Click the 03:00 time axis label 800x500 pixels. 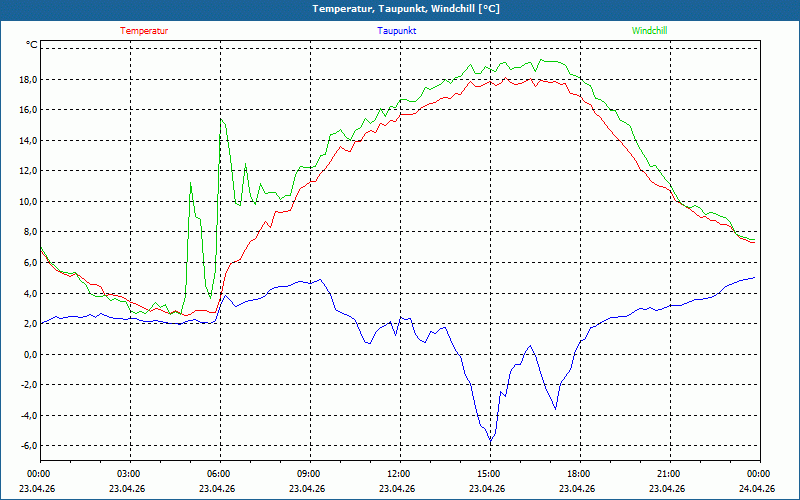click(x=130, y=474)
